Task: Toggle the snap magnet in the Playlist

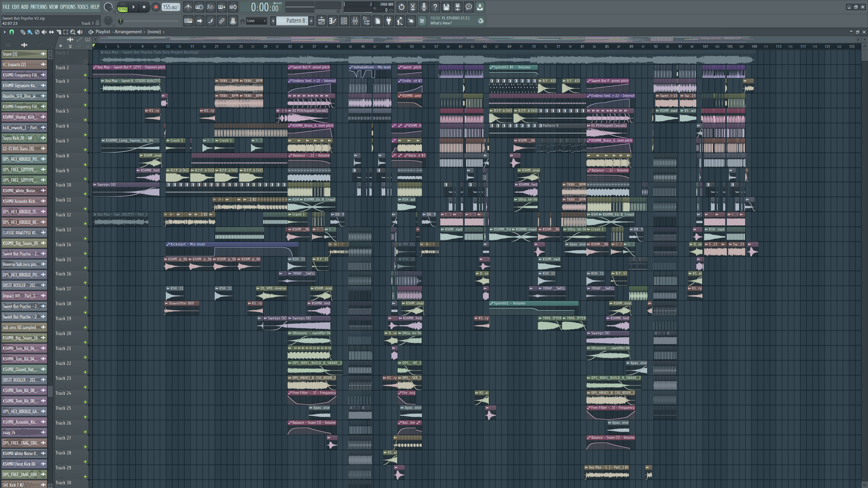Action: click(x=11, y=32)
